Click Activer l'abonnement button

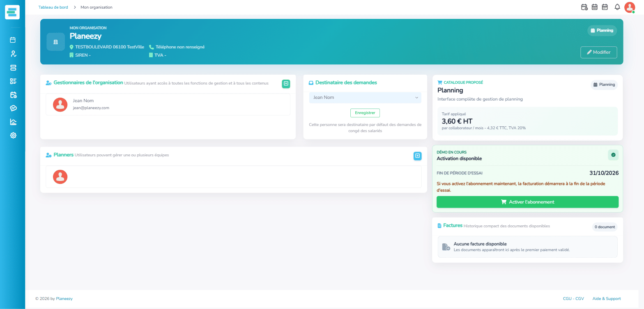tap(527, 202)
